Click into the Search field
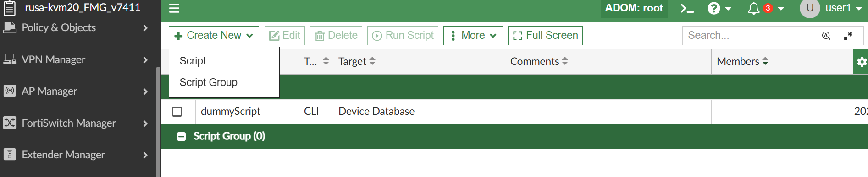868x177 pixels. [752, 36]
